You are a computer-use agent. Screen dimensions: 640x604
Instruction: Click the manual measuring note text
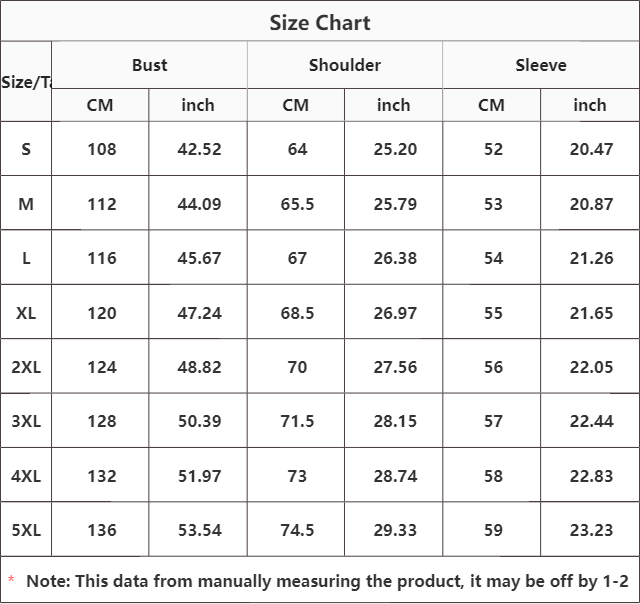pos(327,581)
